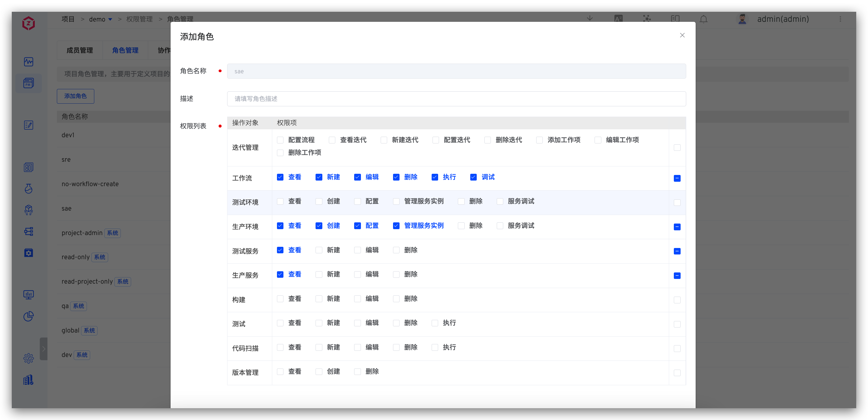The width and height of the screenshot is (868, 420).
Task: Toggle select-all checkbox for 测试环境 row
Action: tap(677, 202)
